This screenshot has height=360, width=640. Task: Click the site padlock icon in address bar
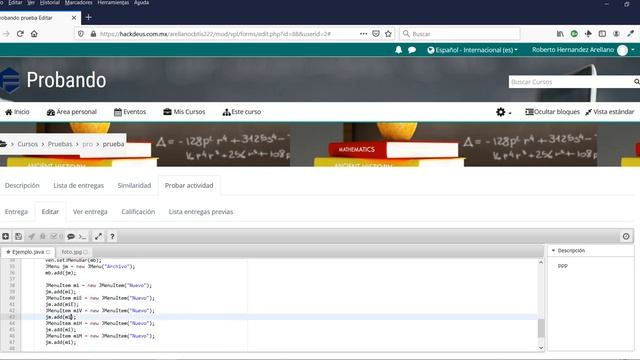click(x=93, y=34)
